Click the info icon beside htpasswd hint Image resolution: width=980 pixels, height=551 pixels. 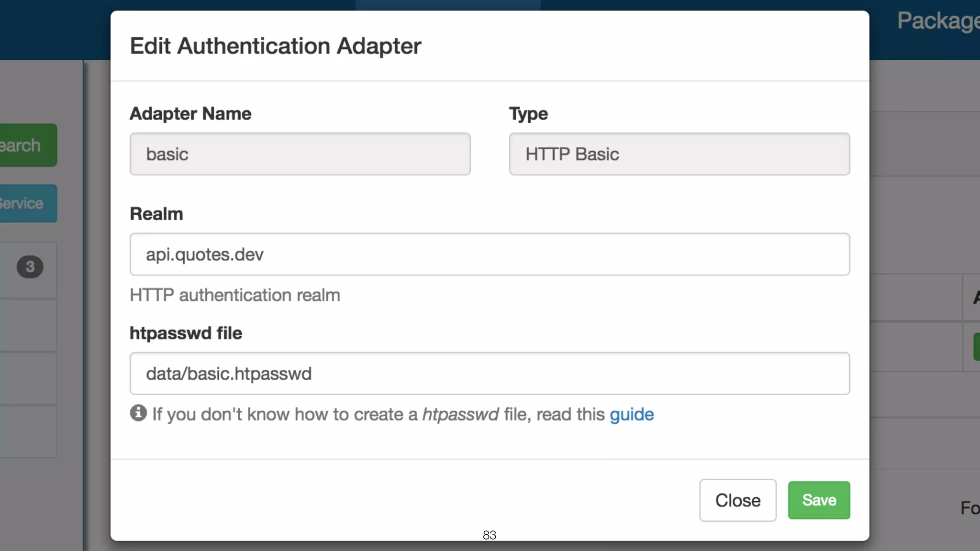click(x=138, y=413)
